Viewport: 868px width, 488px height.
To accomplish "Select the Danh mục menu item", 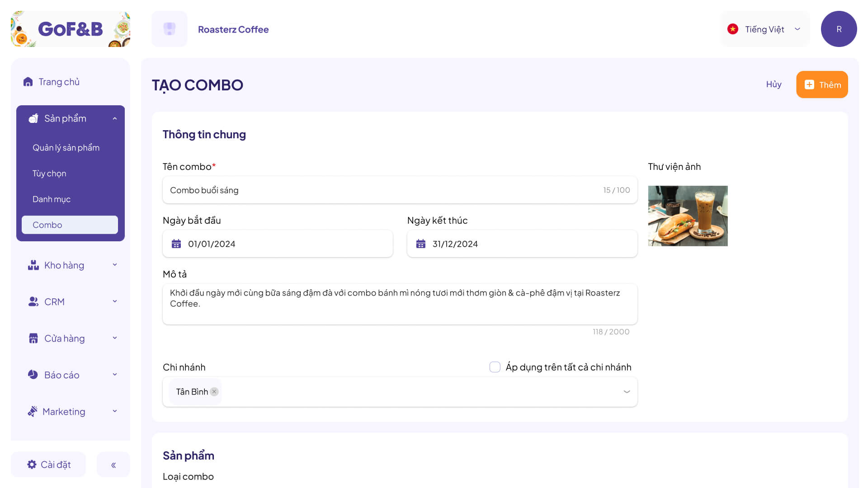I will pyautogui.click(x=51, y=198).
